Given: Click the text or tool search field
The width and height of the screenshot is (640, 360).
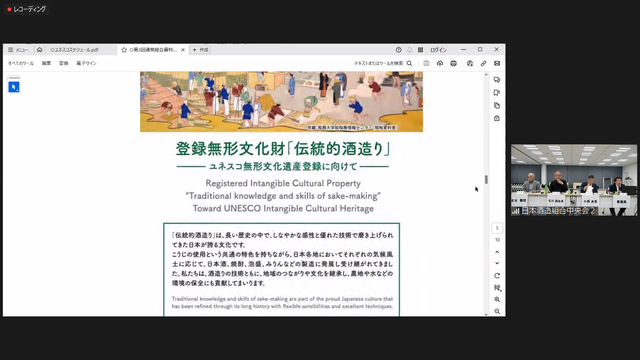Looking at the screenshot, I should click(378, 63).
